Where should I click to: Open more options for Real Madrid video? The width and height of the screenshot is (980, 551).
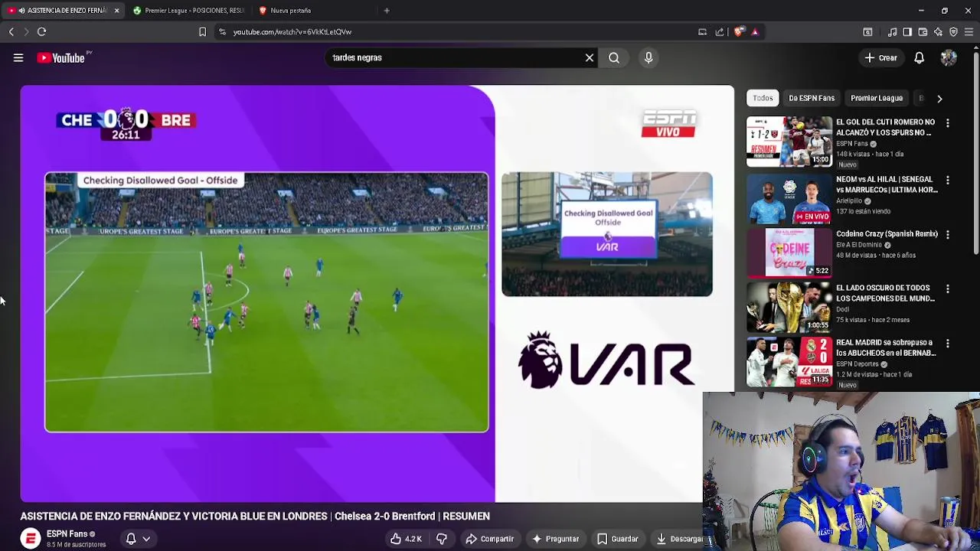(x=948, y=344)
